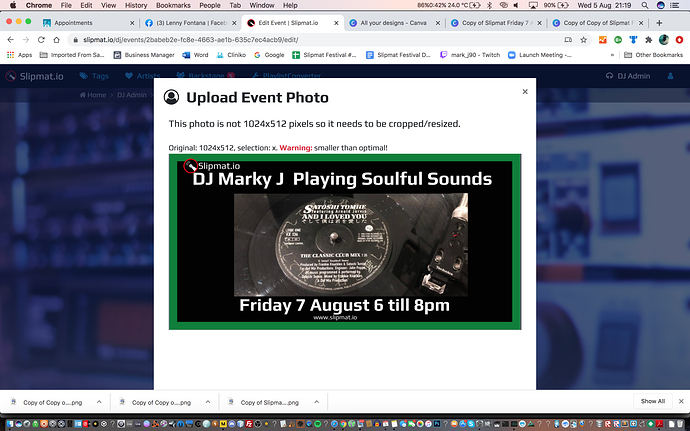Screen dimensions: 690x431
Task: Open Bluetooth status menu
Action: [489, 5]
